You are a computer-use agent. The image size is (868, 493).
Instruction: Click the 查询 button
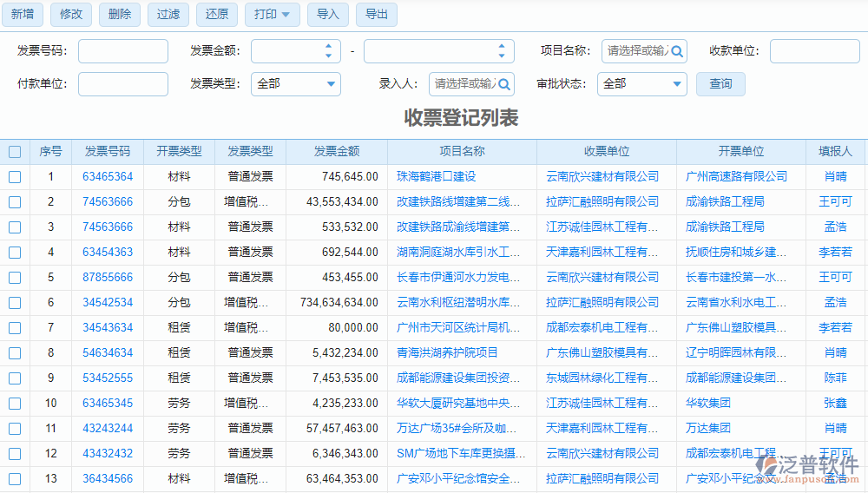(x=720, y=84)
